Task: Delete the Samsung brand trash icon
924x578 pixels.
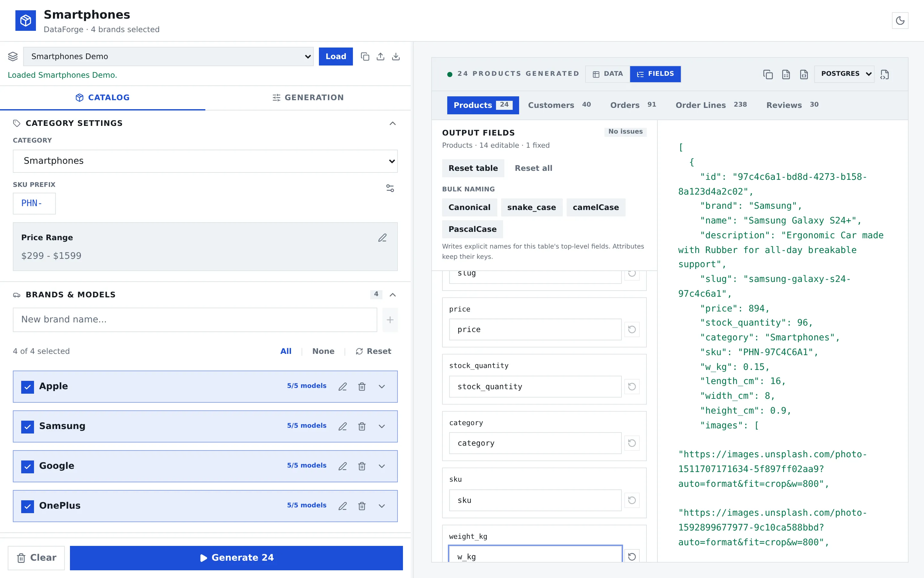Action: pos(362,426)
